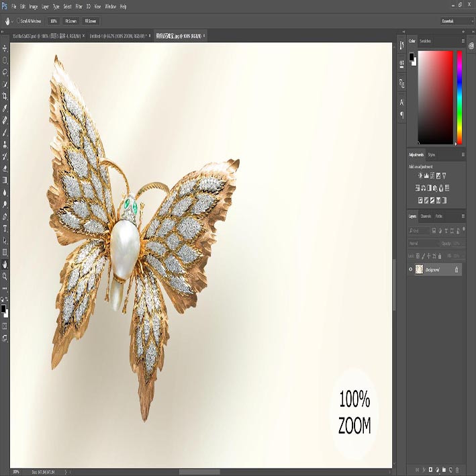Switch to the Channels tab
The width and height of the screenshot is (476, 476).
[426, 216]
